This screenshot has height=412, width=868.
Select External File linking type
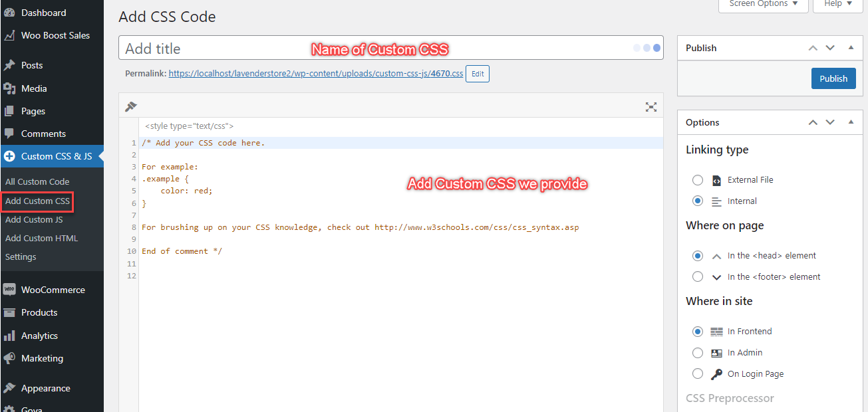click(697, 180)
